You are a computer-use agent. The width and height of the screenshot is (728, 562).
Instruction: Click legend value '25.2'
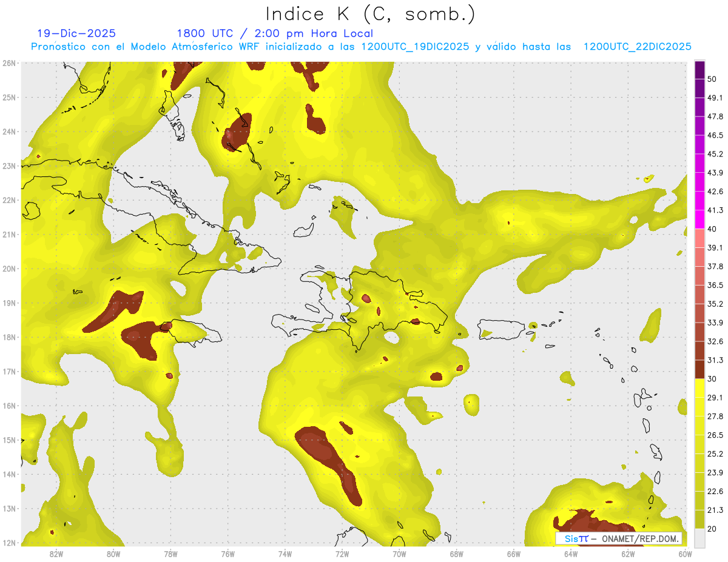pyautogui.click(x=715, y=453)
